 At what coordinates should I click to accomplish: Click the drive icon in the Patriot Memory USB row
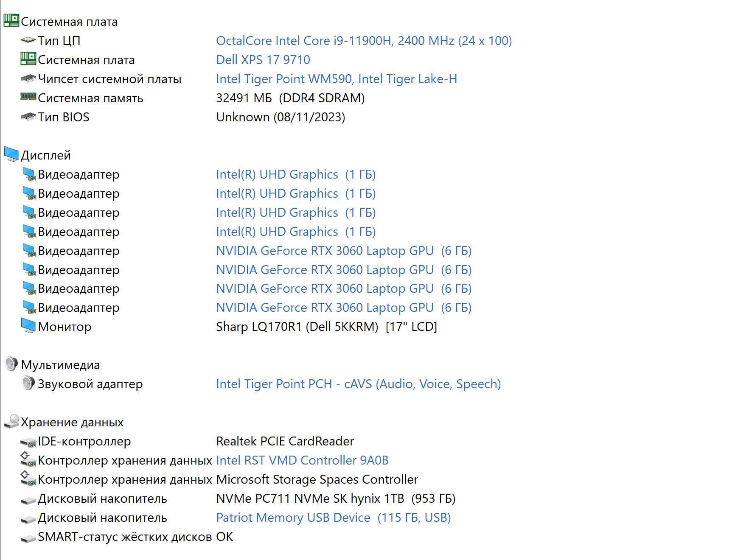[28, 519]
